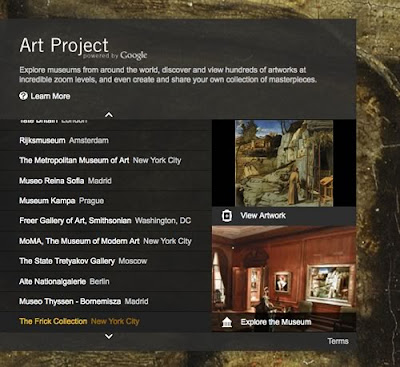Image resolution: width=400 pixels, height=367 pixels.
Task: Select Rijksmuseum Amsterdam from the list
Action: point(105,140)
